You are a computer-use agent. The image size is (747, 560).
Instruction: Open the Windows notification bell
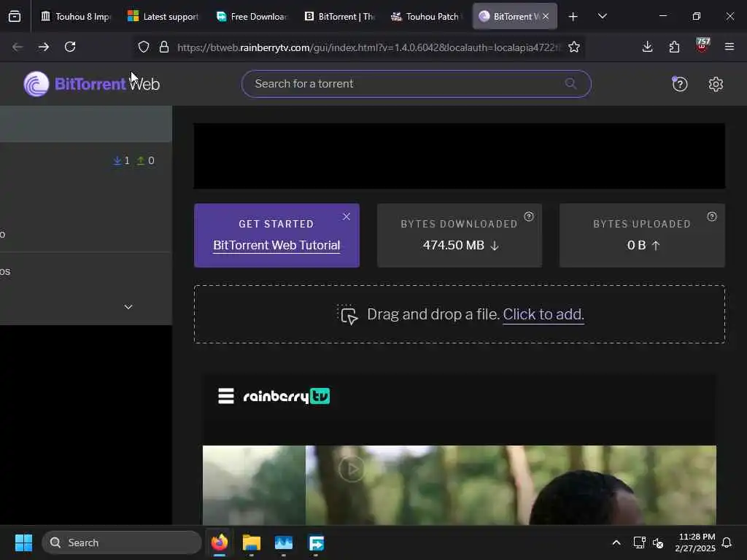[727, 542]
